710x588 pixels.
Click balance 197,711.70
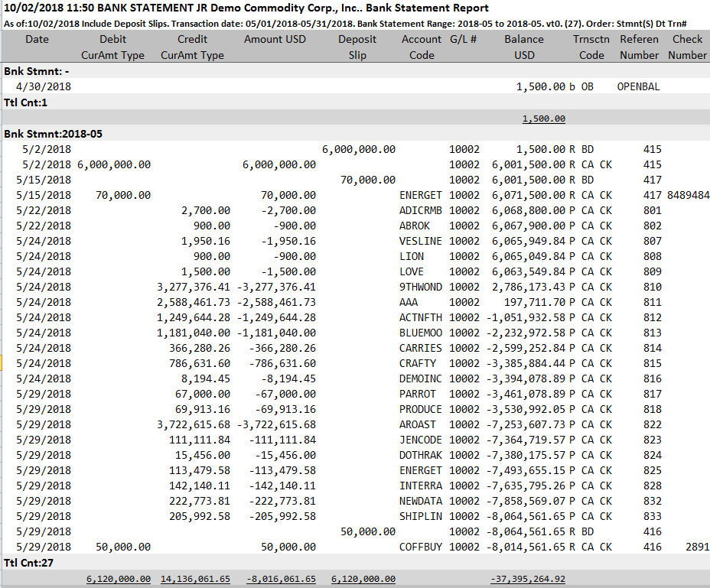pos(535,302)
